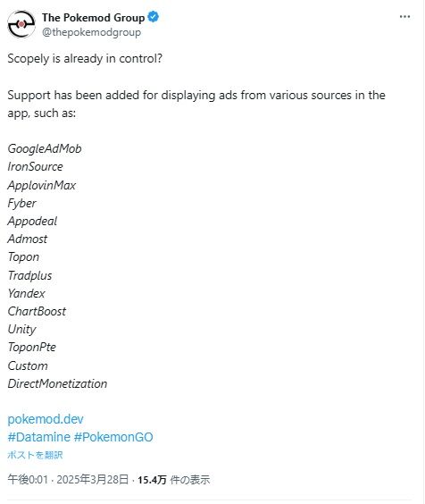
Task: Click the GoogleAdMob list entry
Action: 45,149
